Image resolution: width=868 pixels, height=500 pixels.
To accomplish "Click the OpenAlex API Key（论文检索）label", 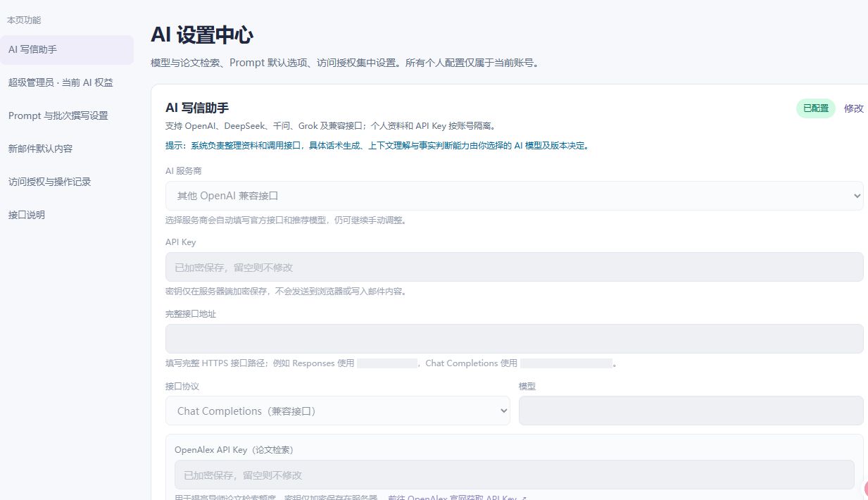I will tap(234, 449).
